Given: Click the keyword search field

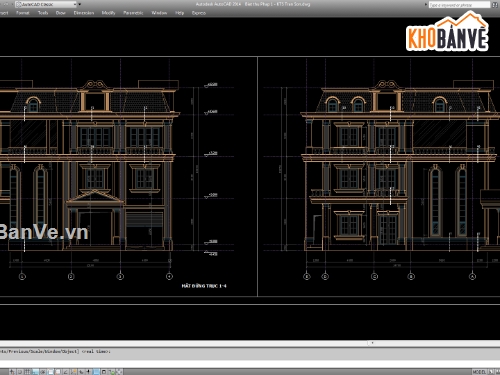Looking at the screenshot, I should (x=459, y=5).
